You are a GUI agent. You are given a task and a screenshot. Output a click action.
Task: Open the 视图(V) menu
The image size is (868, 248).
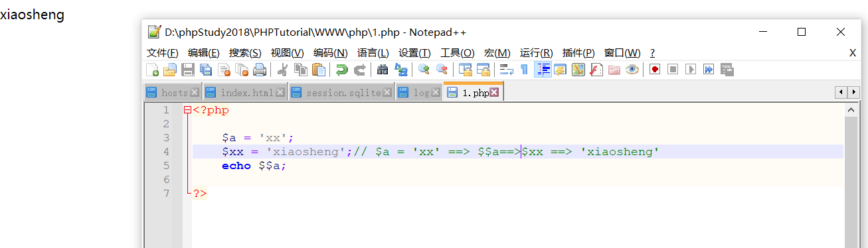click(x=288, y=53)
